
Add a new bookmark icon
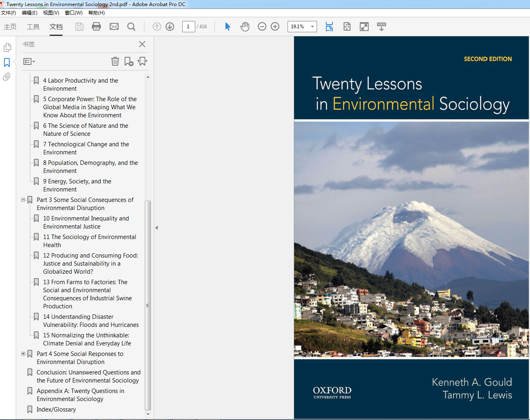(x=129, y=61)
